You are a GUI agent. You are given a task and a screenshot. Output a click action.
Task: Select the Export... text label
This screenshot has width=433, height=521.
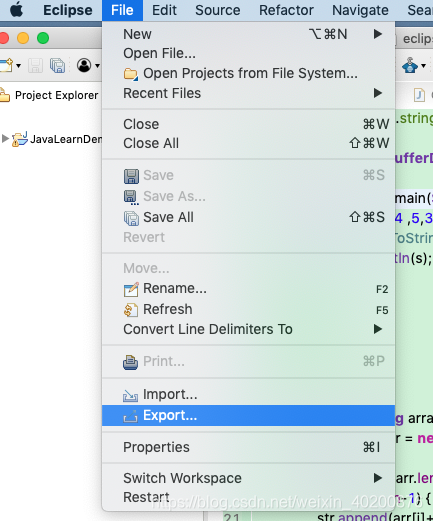(x=170, y=416)
